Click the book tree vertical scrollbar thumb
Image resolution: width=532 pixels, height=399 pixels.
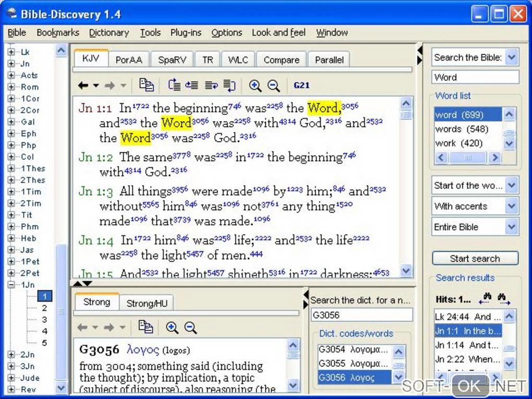(x=61, y=311)
